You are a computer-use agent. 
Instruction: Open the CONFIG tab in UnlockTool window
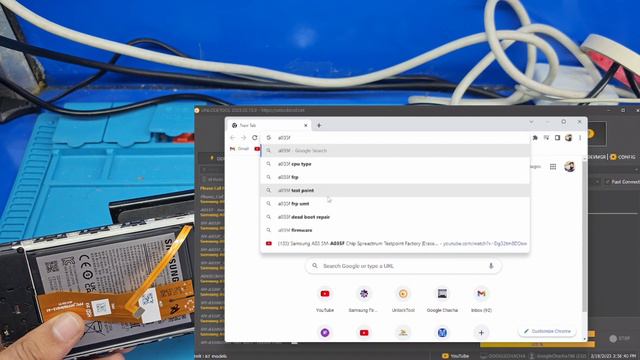coord(623,157)
